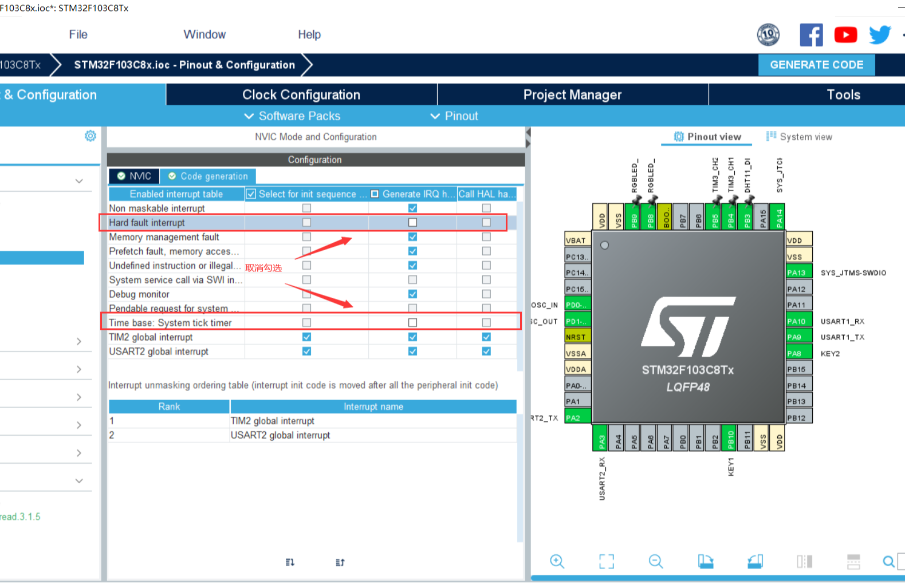The image size is (905, 588).
Task: Uncheck Generate IRQ handler for Memory management fault
Action: [412, 236]
